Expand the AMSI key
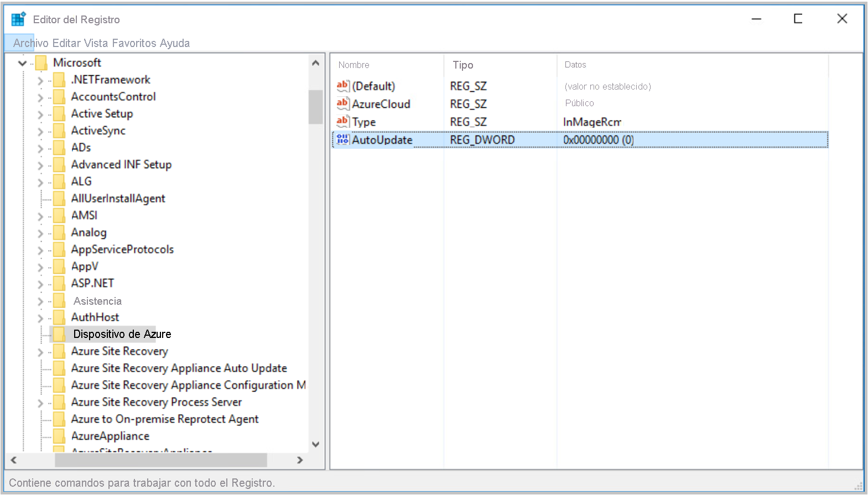Viewport: 868px width, 495px height. coord(40,216)
